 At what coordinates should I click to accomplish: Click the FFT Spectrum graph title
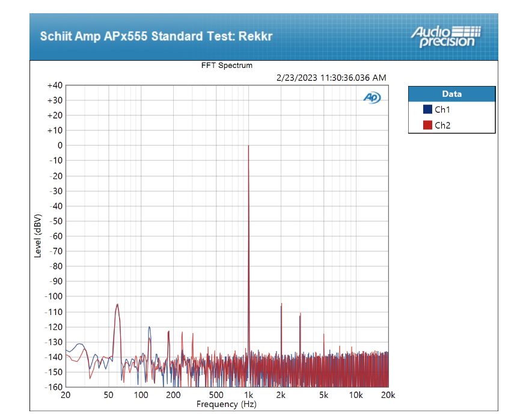click(x=227, y=66)
